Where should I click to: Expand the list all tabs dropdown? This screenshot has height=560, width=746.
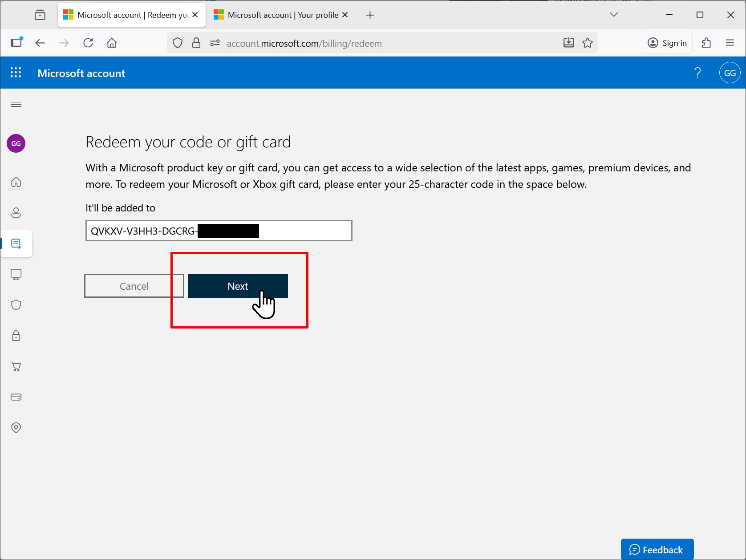[614, 15]
